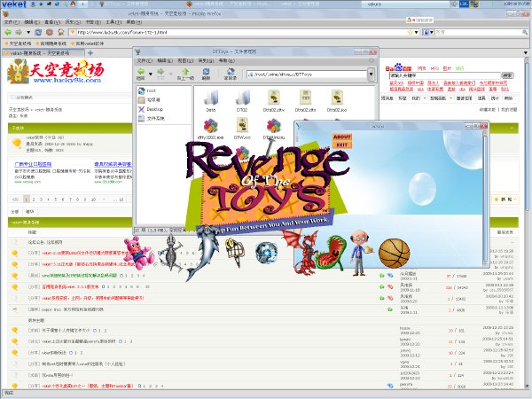This screenshot has width=532, height=399.
Task: Refresh the DTToys file manager view
Action: tap(206, 74)
